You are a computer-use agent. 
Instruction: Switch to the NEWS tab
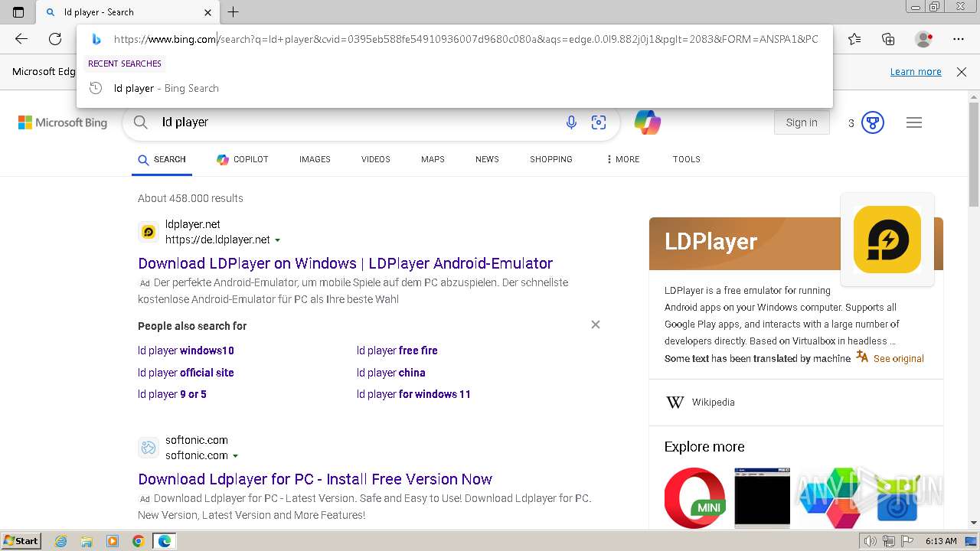(x=487, y=159)
